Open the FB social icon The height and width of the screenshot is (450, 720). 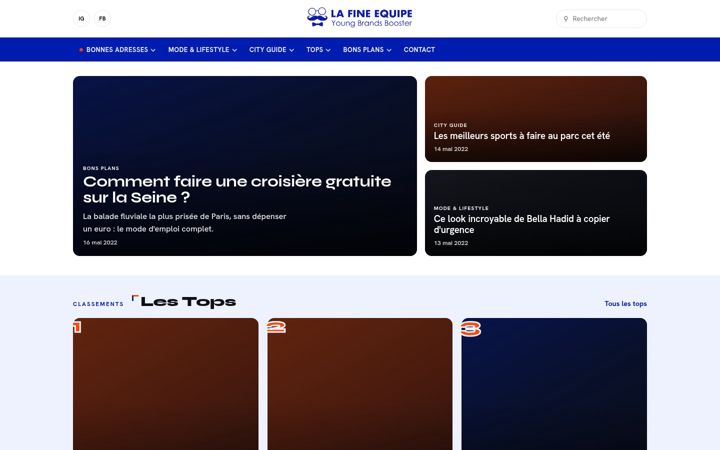102,19
